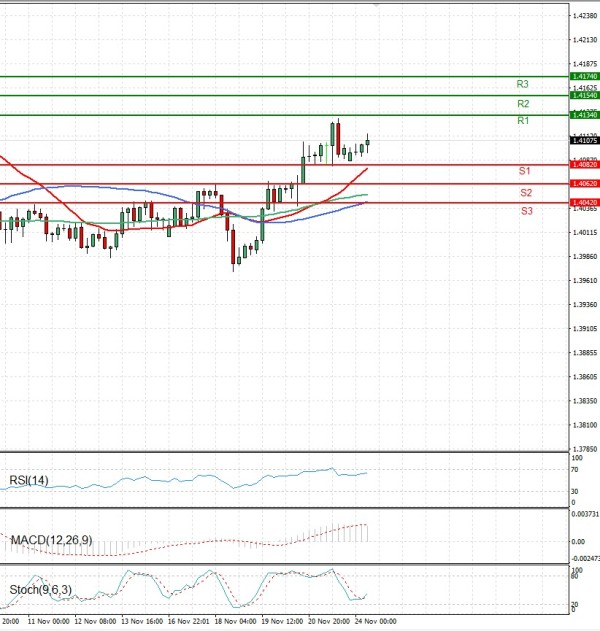Image resolution: width=600 pixels, height=631 pixels.
Task: Select the RSI(14) indicator label
Action: [x=30, y=481]
